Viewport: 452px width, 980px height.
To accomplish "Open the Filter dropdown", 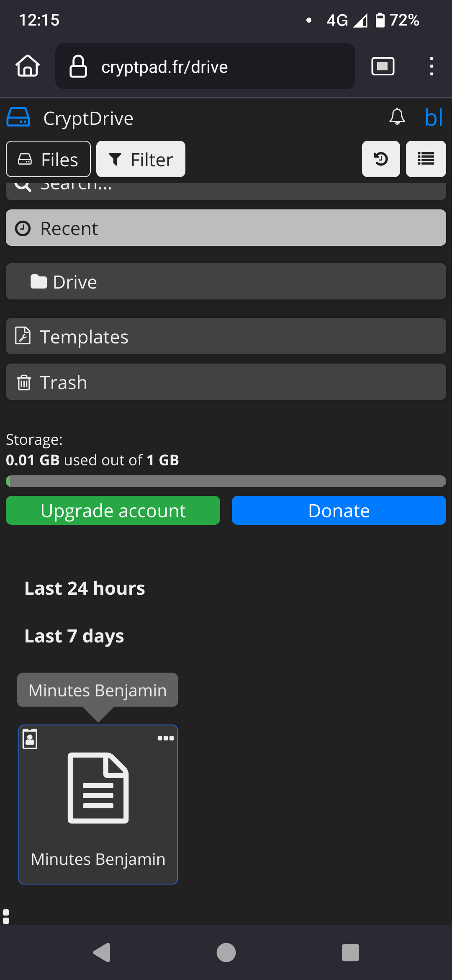I will tap(141, 159).
